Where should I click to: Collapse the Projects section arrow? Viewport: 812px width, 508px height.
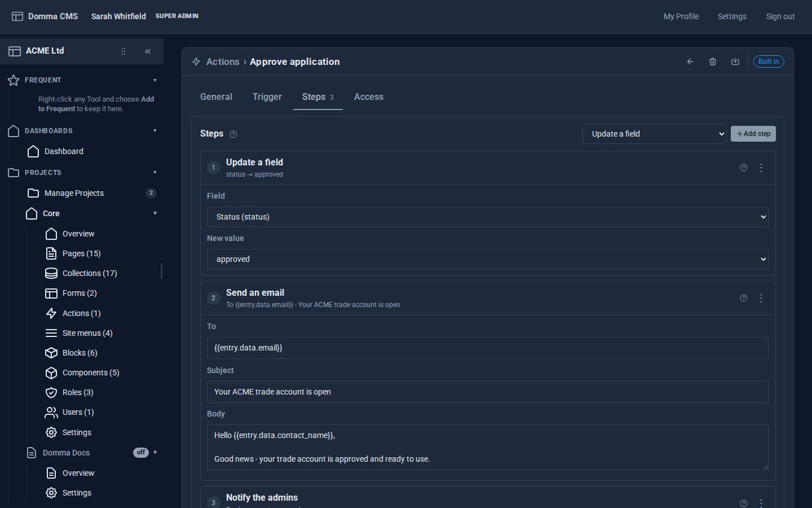155,173
